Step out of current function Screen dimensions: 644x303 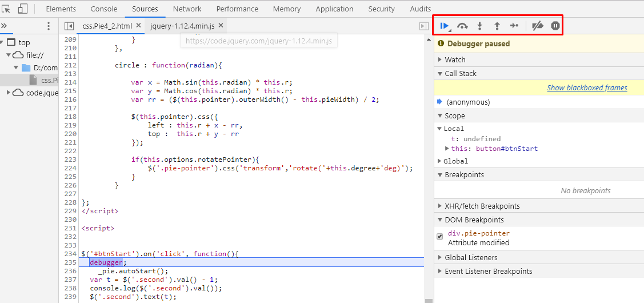[497, 26]
